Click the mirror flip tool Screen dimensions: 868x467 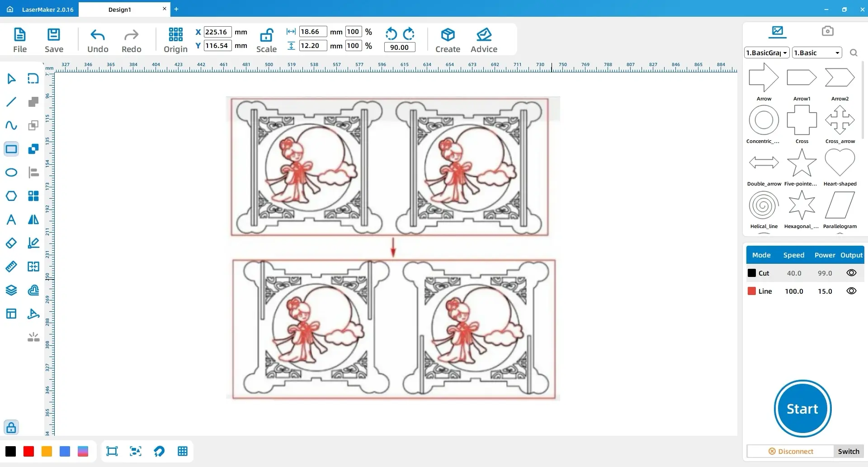[x=33, y=219]
